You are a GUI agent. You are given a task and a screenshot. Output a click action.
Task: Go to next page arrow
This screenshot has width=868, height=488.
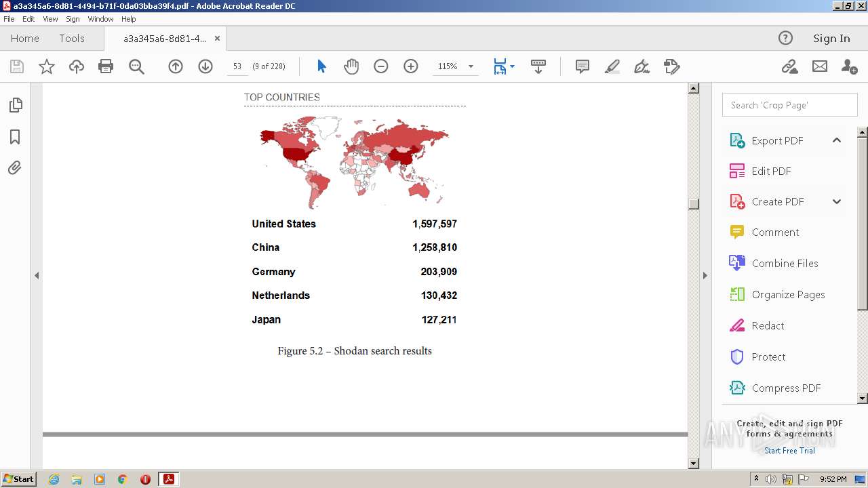205,66
